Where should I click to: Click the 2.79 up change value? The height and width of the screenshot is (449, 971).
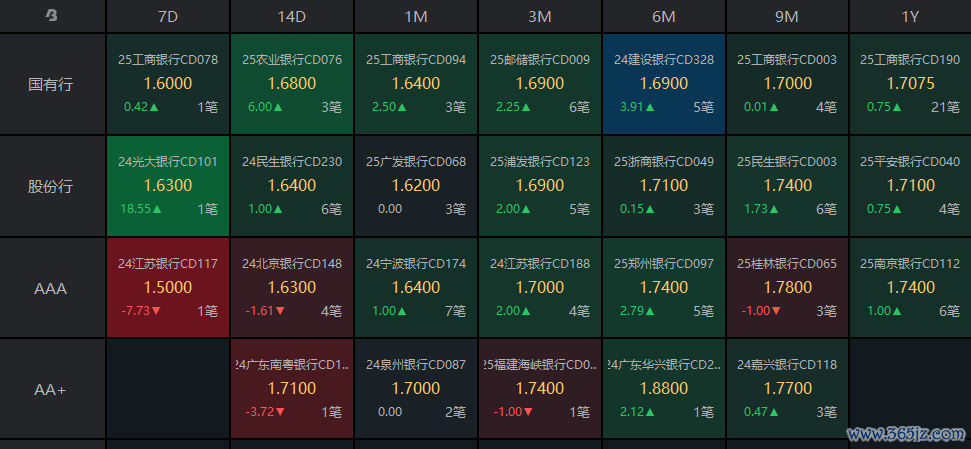pyautogui.click(x=637, y=311)
